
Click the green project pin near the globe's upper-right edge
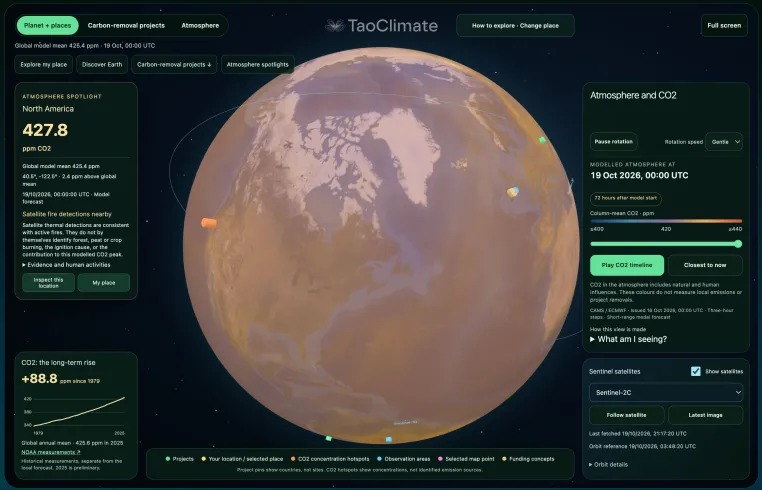coord(542,140)
